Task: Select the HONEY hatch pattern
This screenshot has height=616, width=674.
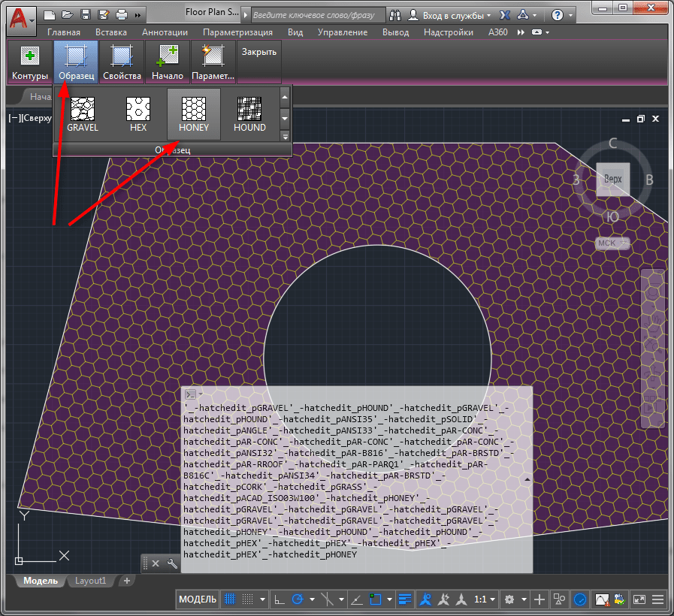Action: 193,114
